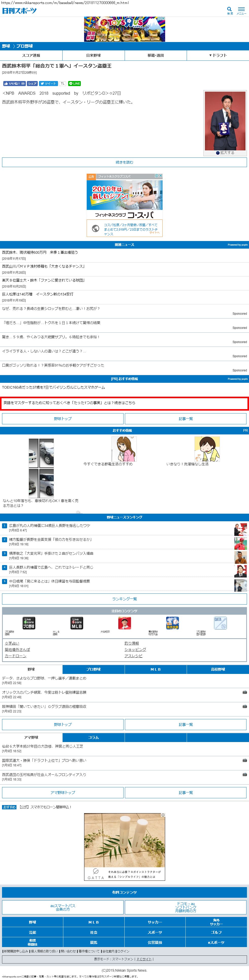Click the Facebook いいね! button
The image size is (249, 980).
(x=14, y=83)
